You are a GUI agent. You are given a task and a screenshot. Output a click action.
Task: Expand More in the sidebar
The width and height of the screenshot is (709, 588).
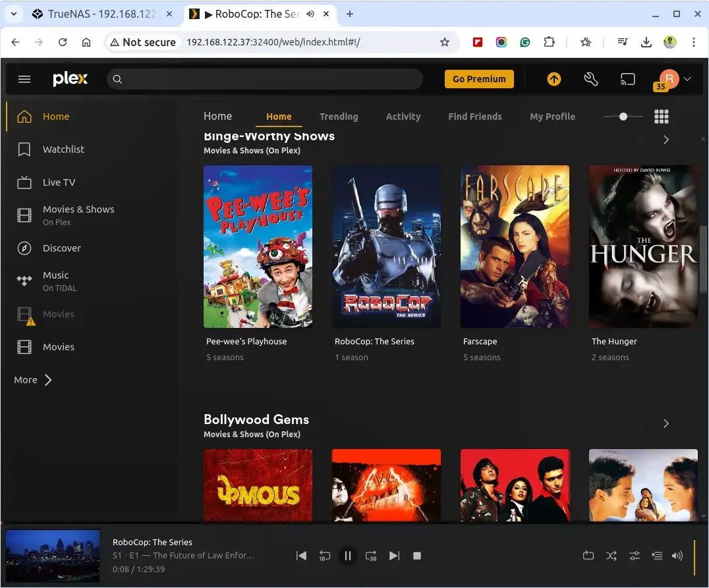(x=33, y=380)
